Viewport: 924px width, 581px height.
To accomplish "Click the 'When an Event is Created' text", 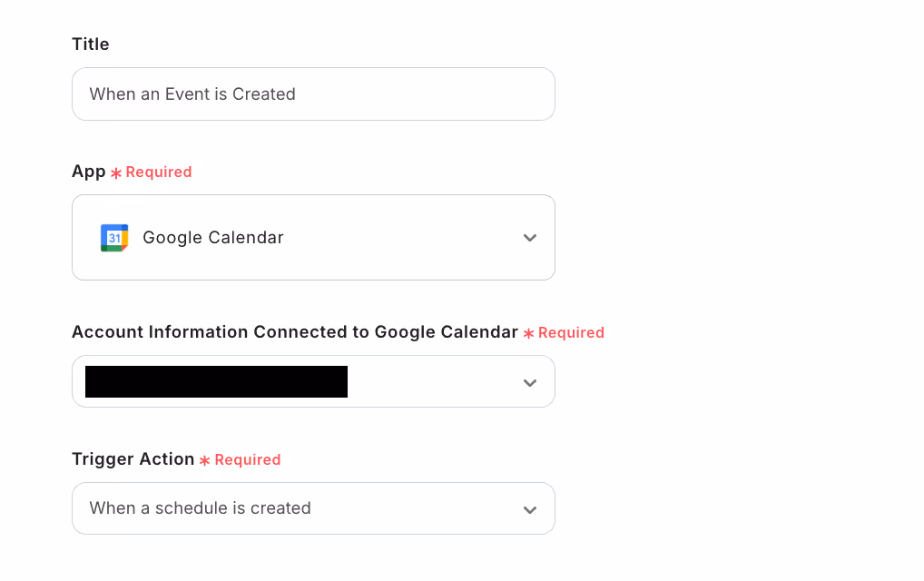I will click(192, 94).
